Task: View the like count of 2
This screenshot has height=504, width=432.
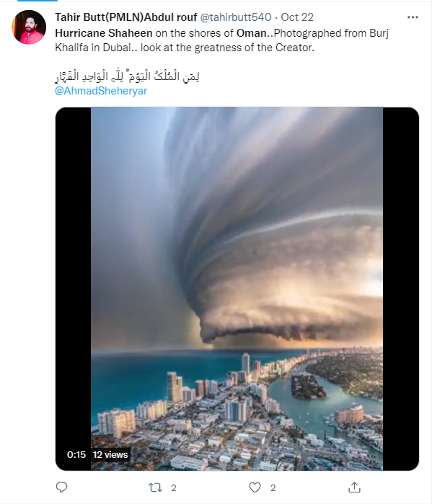Action: [x=273, y=488]
